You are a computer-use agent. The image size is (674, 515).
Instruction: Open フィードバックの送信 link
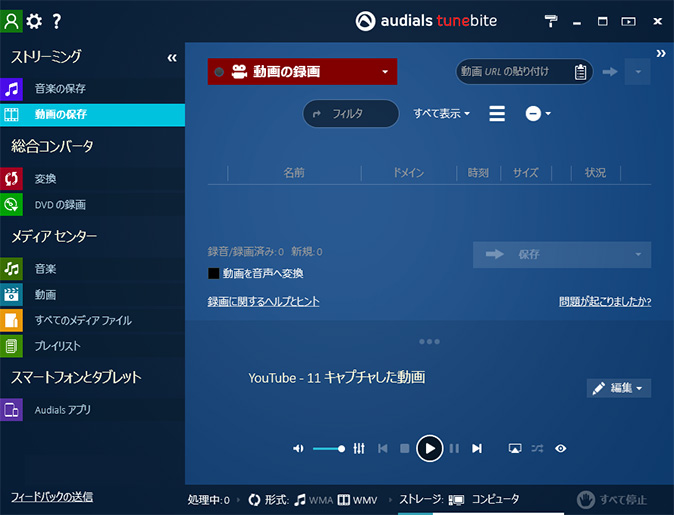[52, 497]
